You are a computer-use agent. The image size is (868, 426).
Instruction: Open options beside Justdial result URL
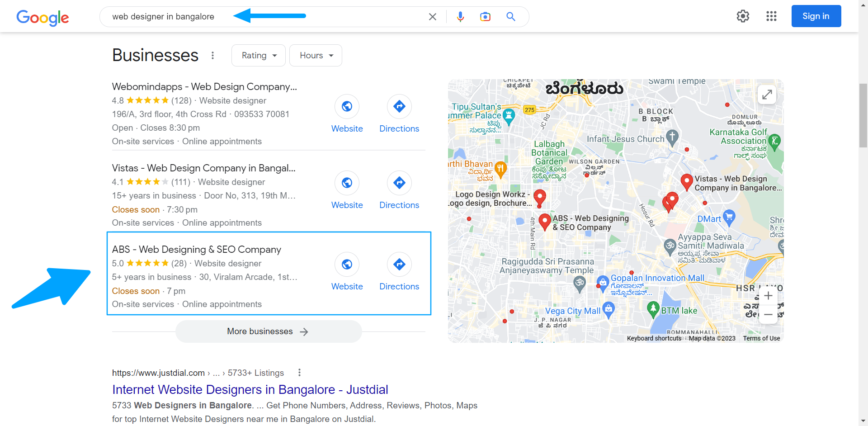point(299,373)
